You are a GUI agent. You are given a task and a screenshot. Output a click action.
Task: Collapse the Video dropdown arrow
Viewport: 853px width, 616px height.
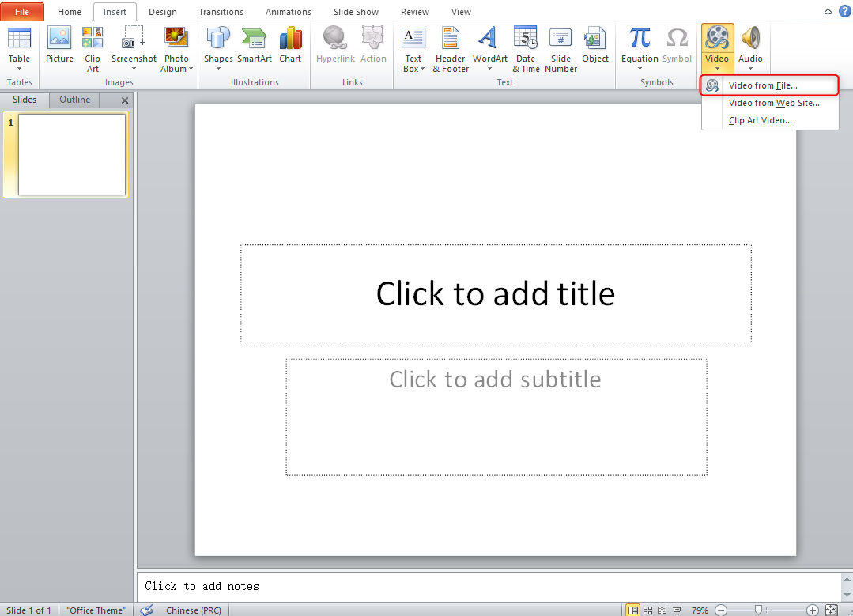click(x=717, y=69)
